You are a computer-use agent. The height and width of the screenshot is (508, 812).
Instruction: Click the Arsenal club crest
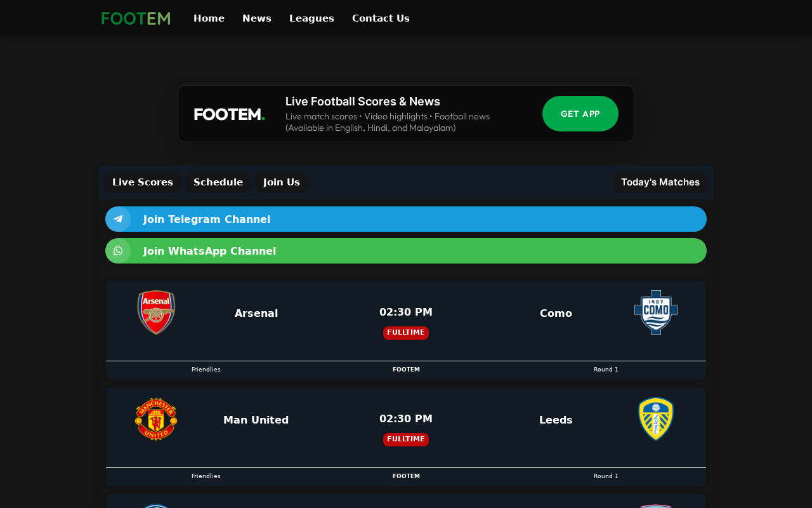pyautogui.click(x=156, y=312)
